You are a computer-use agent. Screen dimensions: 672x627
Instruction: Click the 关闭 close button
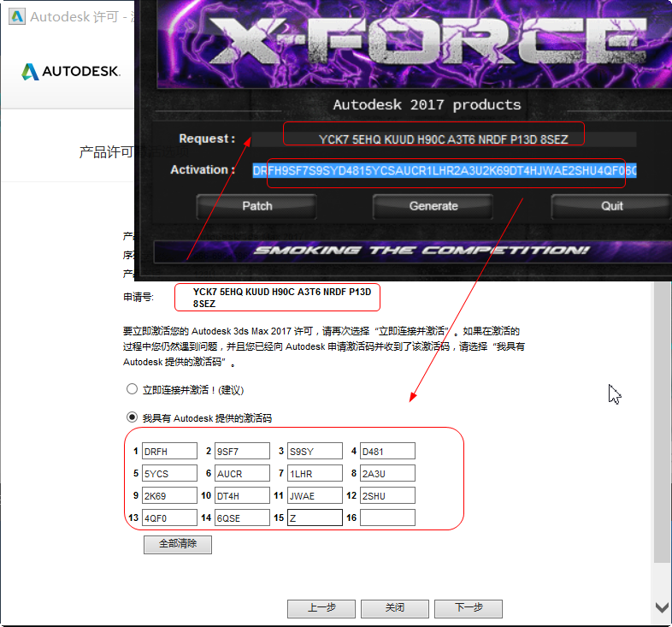click(395, 608)
